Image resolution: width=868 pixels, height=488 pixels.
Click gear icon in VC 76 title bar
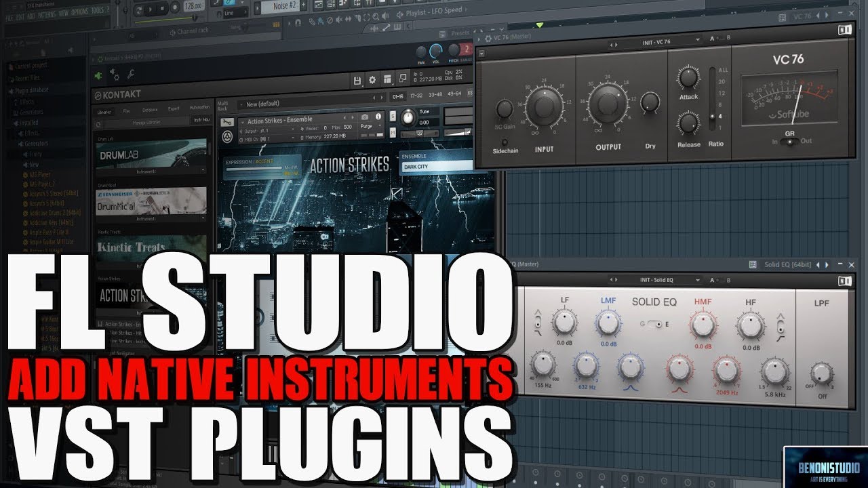487,38
